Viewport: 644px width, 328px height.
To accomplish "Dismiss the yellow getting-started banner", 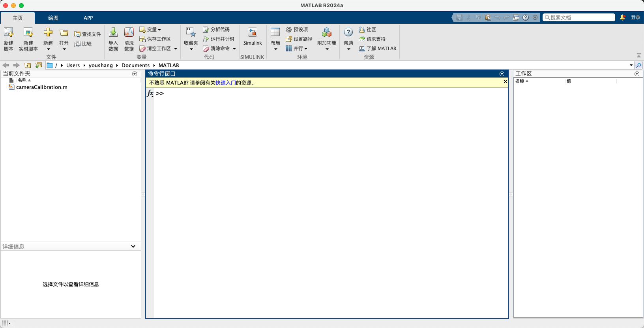I will tap(505, 82).
